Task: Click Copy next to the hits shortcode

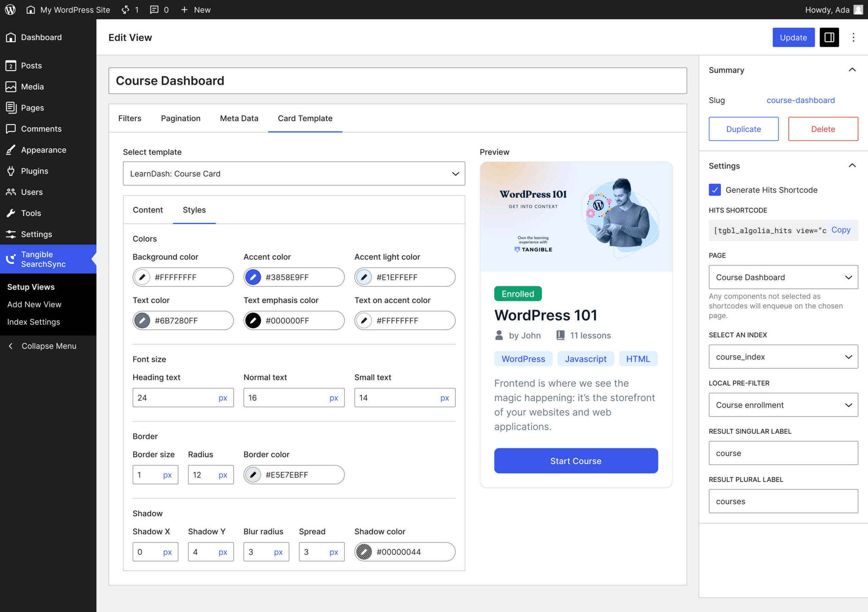Action: [841, 230]
